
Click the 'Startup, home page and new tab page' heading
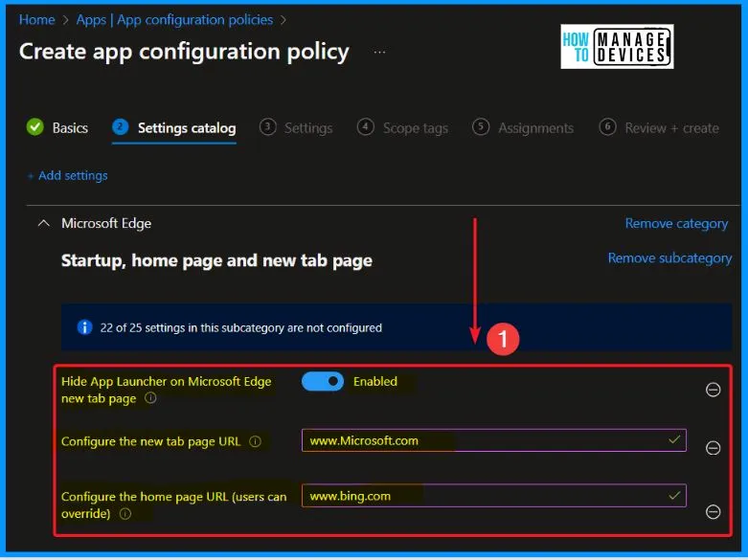click(x=216, y=260)
